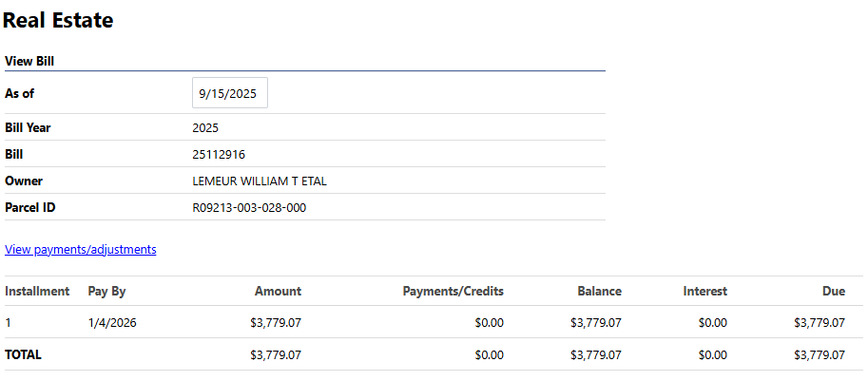Click the As of label
The width and height of the screenshot is (868, 381).
pyautogui.click(x=20, y=93)
